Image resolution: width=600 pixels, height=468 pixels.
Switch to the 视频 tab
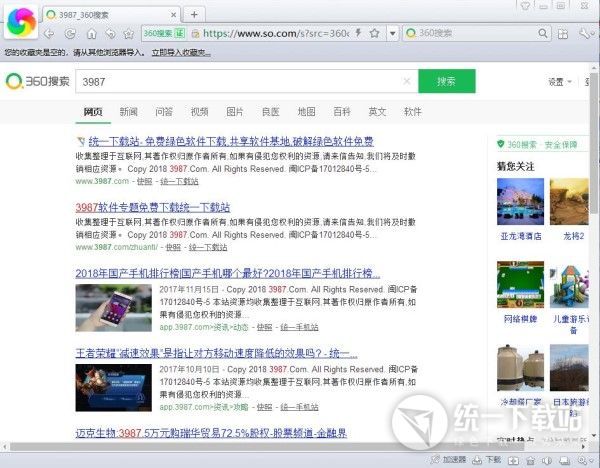click(x=200, y=111)
